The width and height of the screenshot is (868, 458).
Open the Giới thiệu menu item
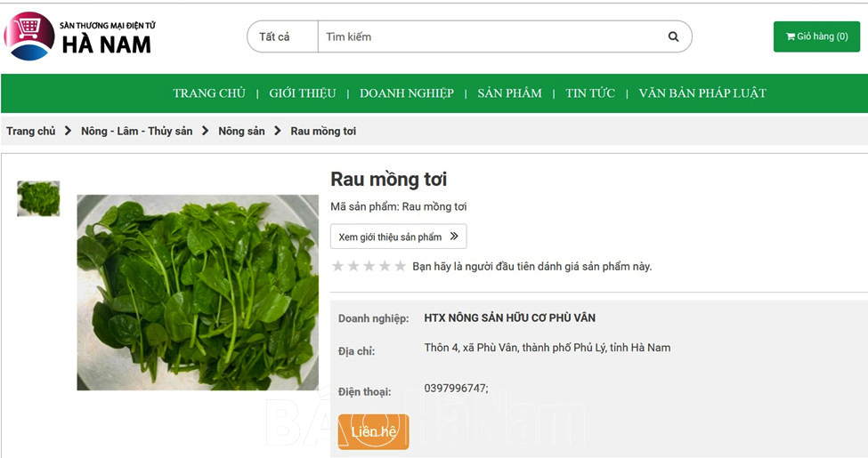[x=303, y=93]
